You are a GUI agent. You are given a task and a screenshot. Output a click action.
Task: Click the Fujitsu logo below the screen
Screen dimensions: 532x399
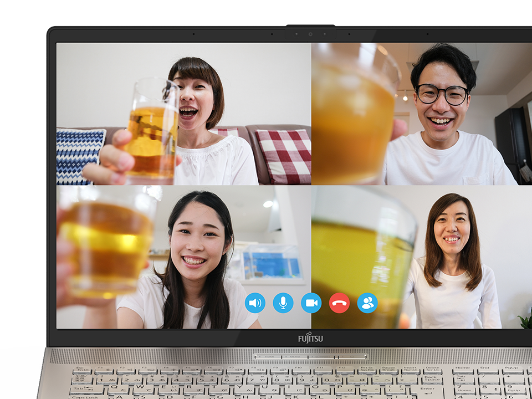click(x=310, y=337)
